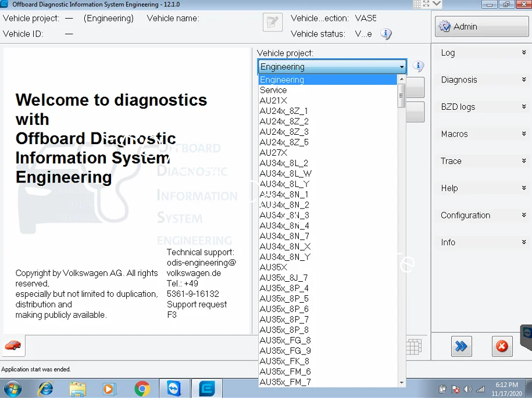
Task: Click info icon beside Vehicle project dropdown
Action: (x=418, y=66)
